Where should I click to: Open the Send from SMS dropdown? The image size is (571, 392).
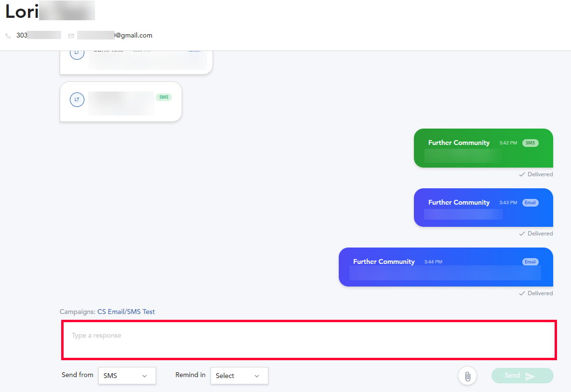(127, 376)
